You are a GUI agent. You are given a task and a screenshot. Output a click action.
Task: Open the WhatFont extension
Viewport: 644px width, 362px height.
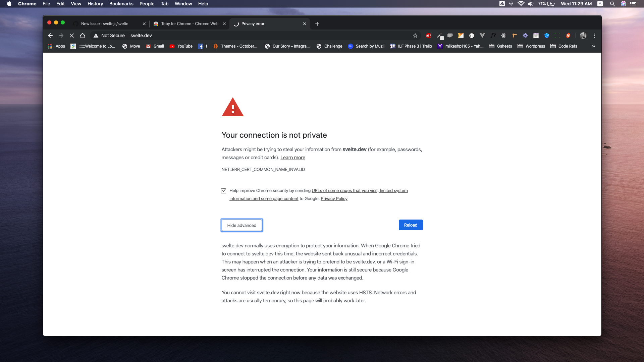tap(493, 36)
